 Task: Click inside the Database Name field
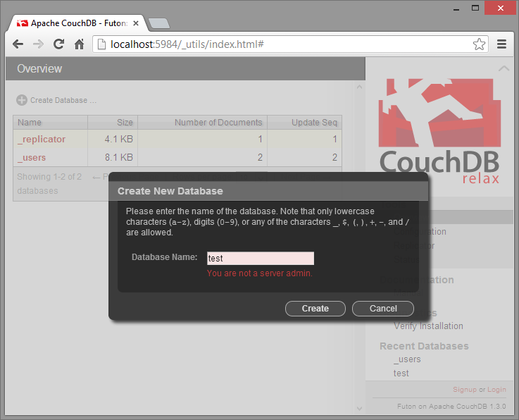coord(261,259)
